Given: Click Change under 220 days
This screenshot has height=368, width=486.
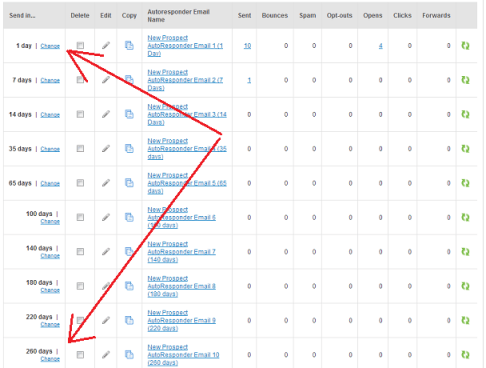Looking at the screenshot, I should (x=50, y=325).
